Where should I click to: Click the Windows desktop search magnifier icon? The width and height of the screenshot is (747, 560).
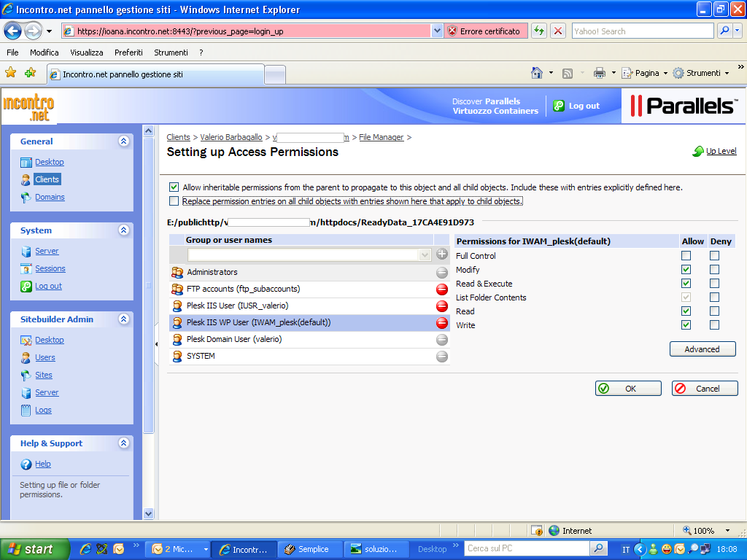[598, 548]
